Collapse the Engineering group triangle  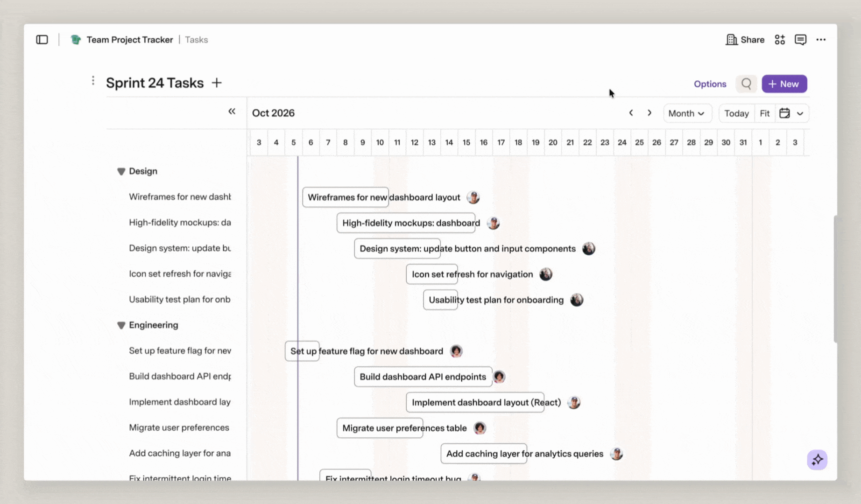tap(121, 325)
